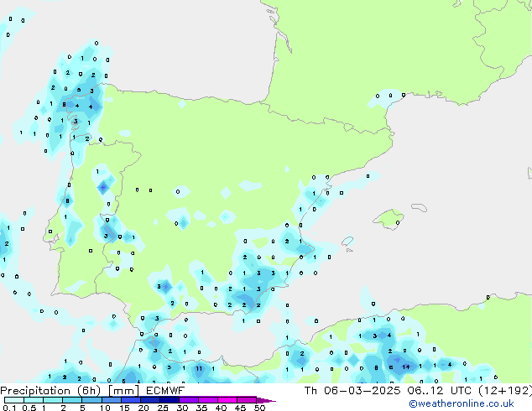Pick the 10–15 mm legend color box

point(111,400)
